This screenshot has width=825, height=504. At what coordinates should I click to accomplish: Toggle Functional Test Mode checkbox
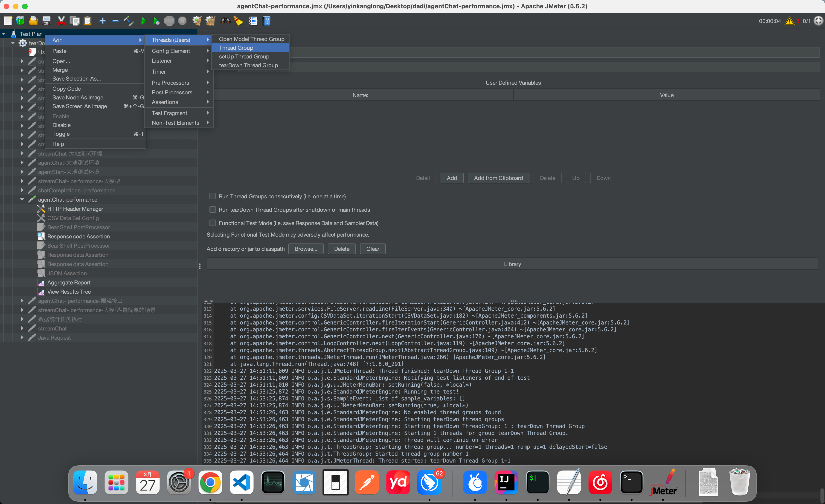pos(213,223)
